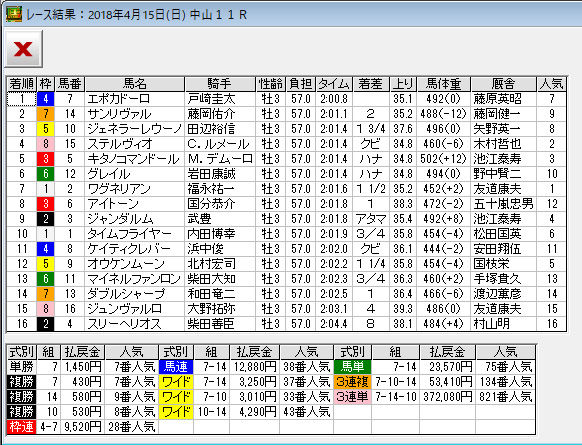Click the 厩舎 column header
The width and height of the screenshot is (582, 445).
tap(503, 84)
